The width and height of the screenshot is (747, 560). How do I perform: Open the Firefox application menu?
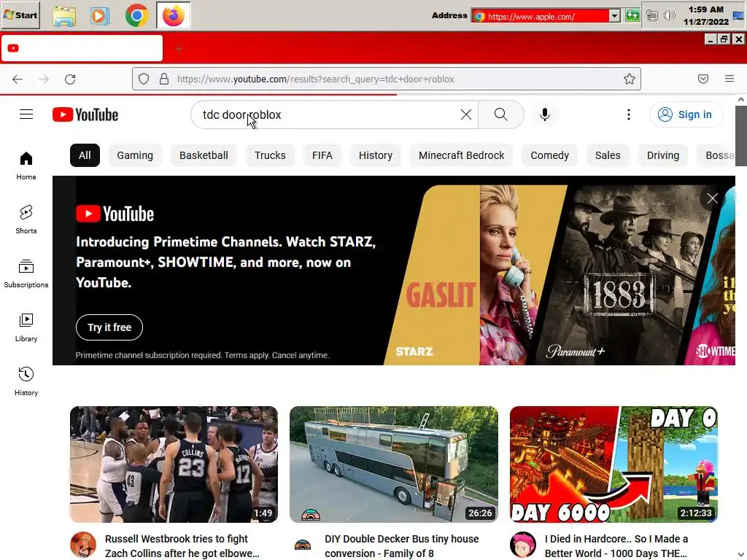[729, 79]
